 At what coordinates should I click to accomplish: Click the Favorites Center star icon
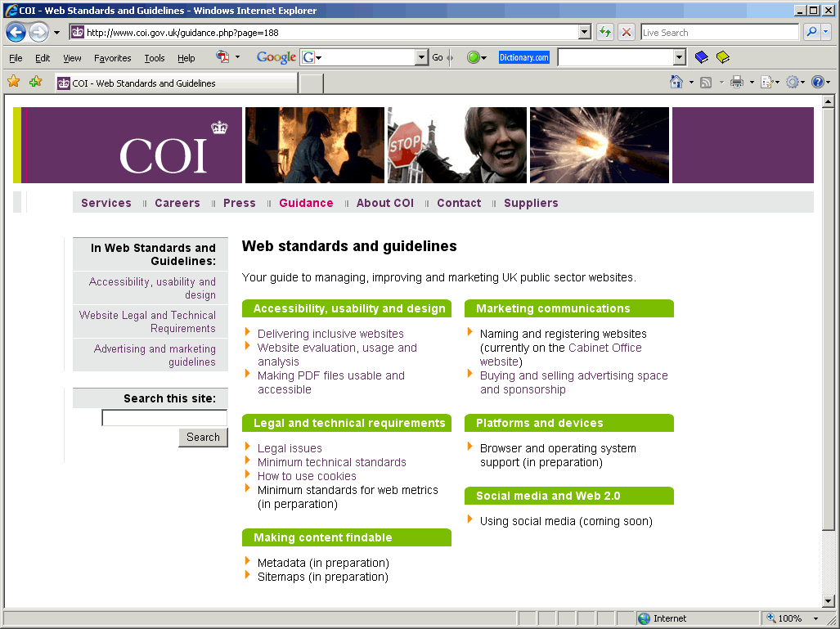click(13, 82)
